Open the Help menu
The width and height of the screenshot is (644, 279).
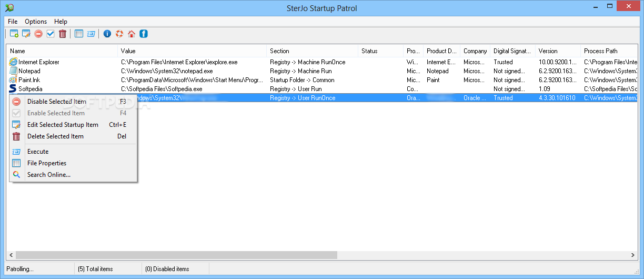61,22
